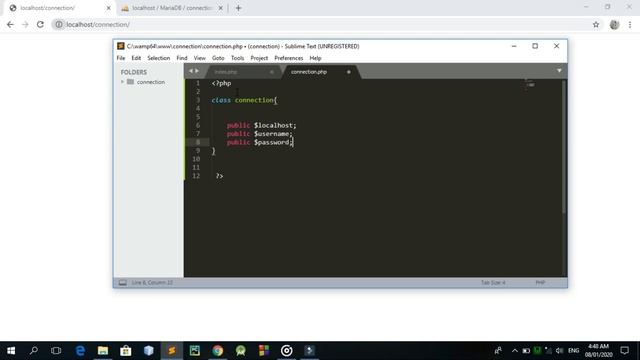Select the connection folder name in the sidebar

click(151, 82)
